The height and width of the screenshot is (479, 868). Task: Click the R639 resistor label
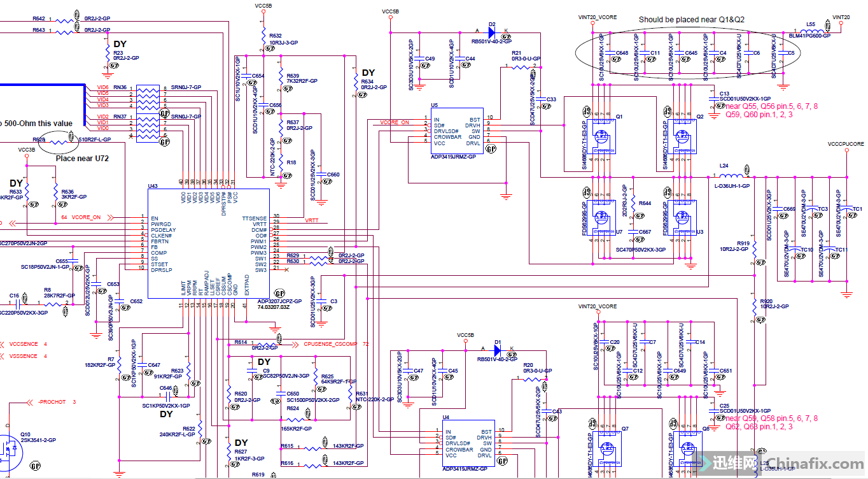293,75
